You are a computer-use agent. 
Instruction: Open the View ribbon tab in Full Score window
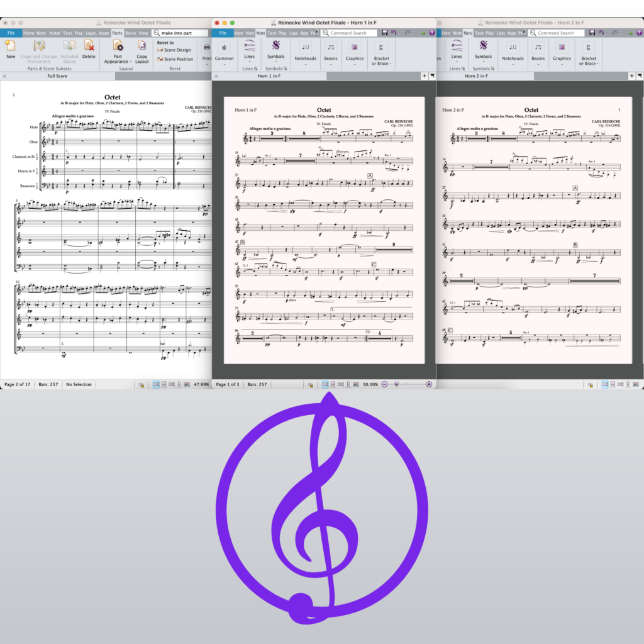143,33
